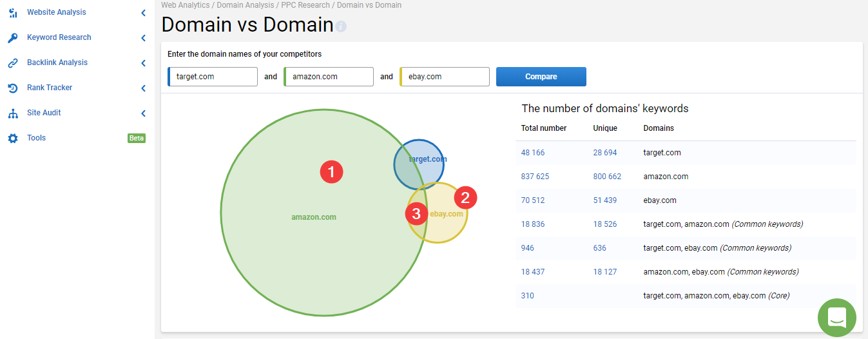Click the ebay.com domain input field

click(445, 77)
